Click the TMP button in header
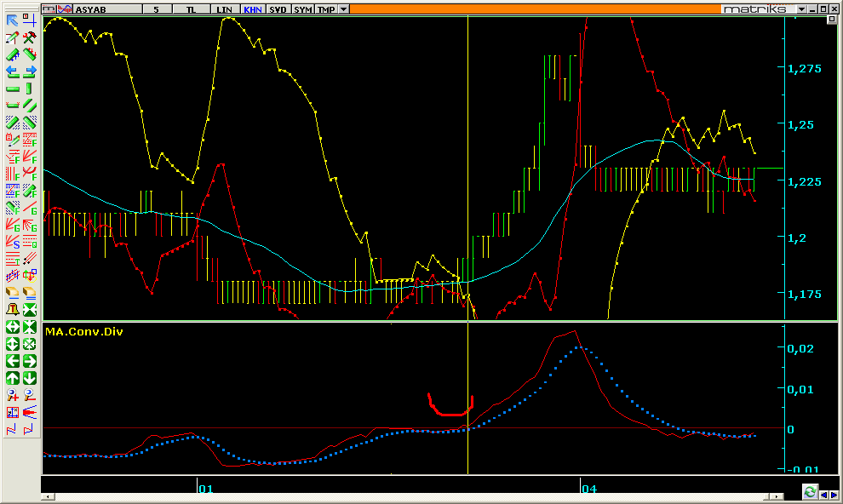Viewport: 843px width, 504px height. click(325, 9)
